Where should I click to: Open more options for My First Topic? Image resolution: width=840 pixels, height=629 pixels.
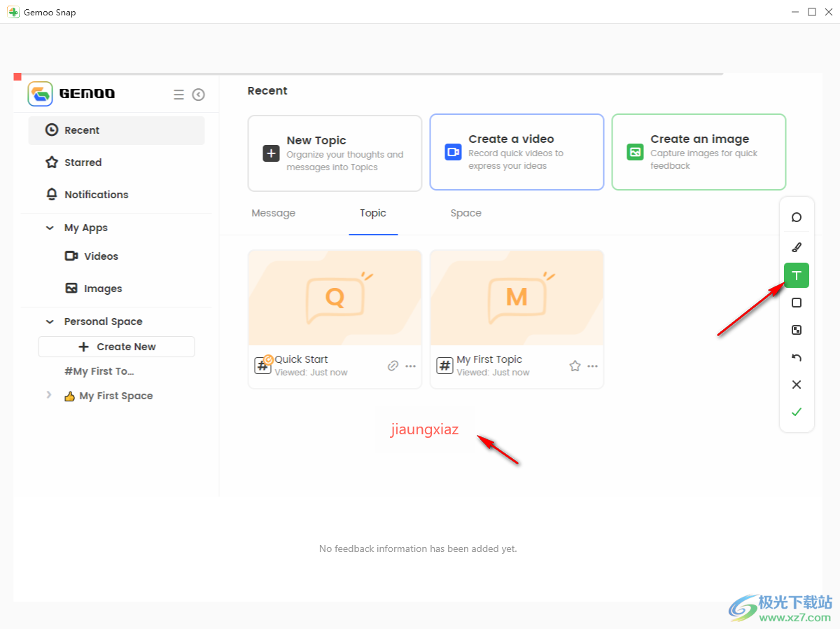(593, 366)
